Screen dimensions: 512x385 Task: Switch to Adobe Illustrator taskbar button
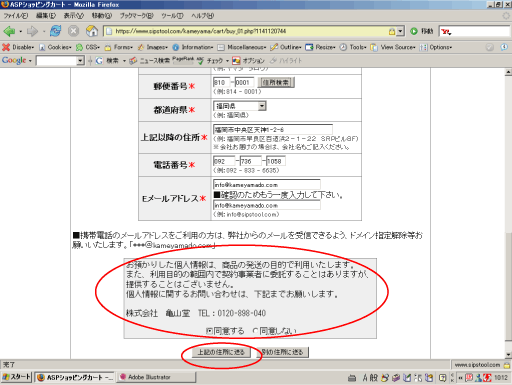click(x=157, y=377)
